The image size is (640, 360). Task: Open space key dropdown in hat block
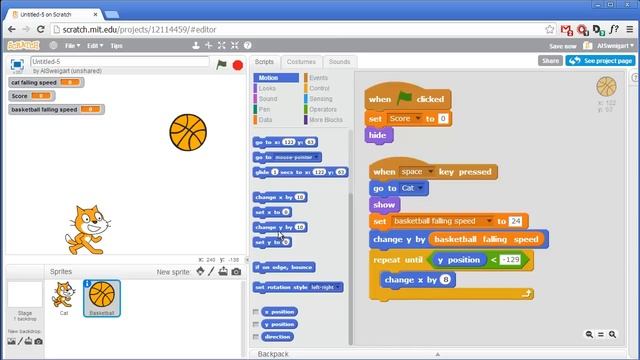tap(430, 172)
